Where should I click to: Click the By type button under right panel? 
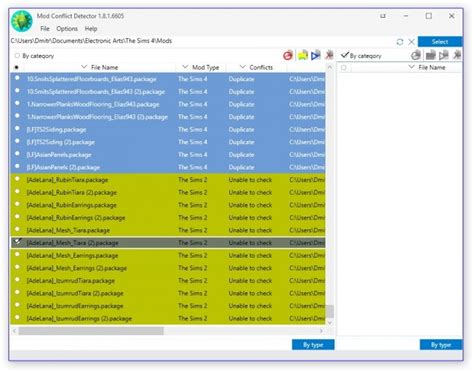pos(441,345)
